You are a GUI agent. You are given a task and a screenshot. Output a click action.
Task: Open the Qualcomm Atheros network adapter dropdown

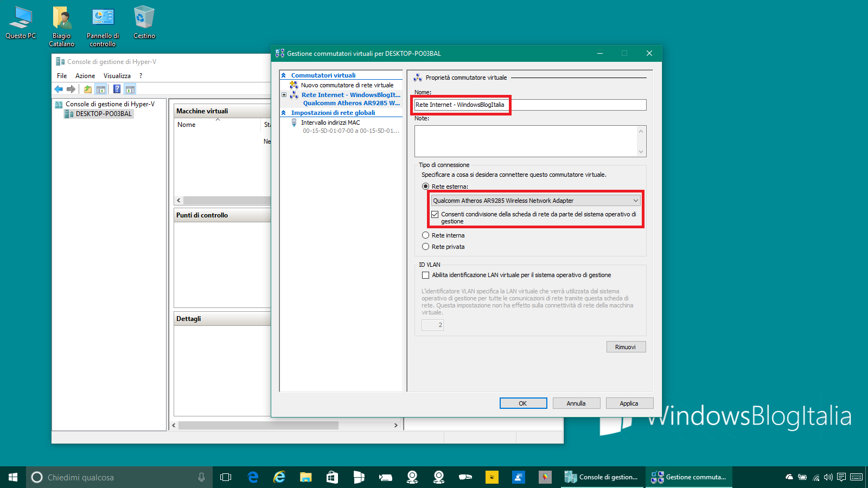point(536,201)
